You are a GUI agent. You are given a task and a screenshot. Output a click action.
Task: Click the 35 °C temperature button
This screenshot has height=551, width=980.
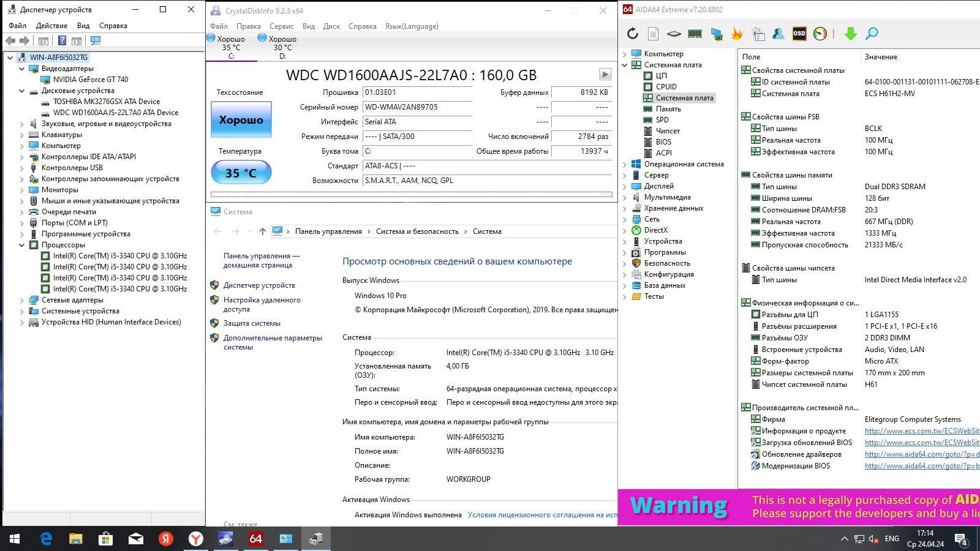click(241, 173)
